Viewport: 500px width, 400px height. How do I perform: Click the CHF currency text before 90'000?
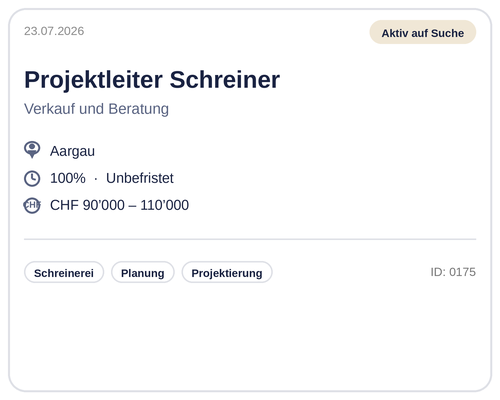(64, 205)
